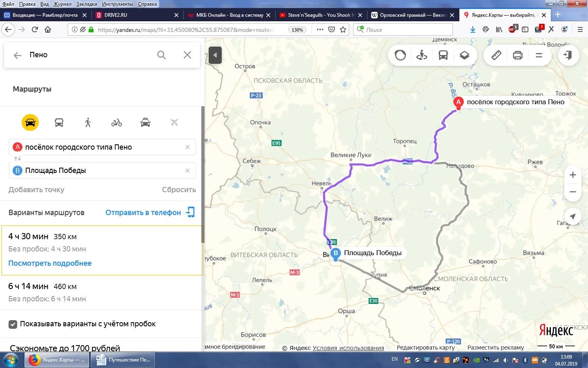588x368 pixels.
Task: Open panoramas and street view layer
Action: (422, 55)
